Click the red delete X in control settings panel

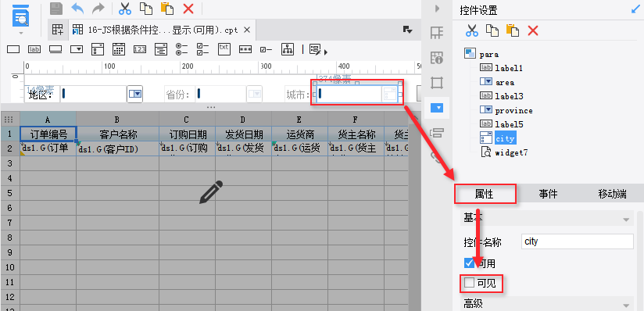point(533,30)
